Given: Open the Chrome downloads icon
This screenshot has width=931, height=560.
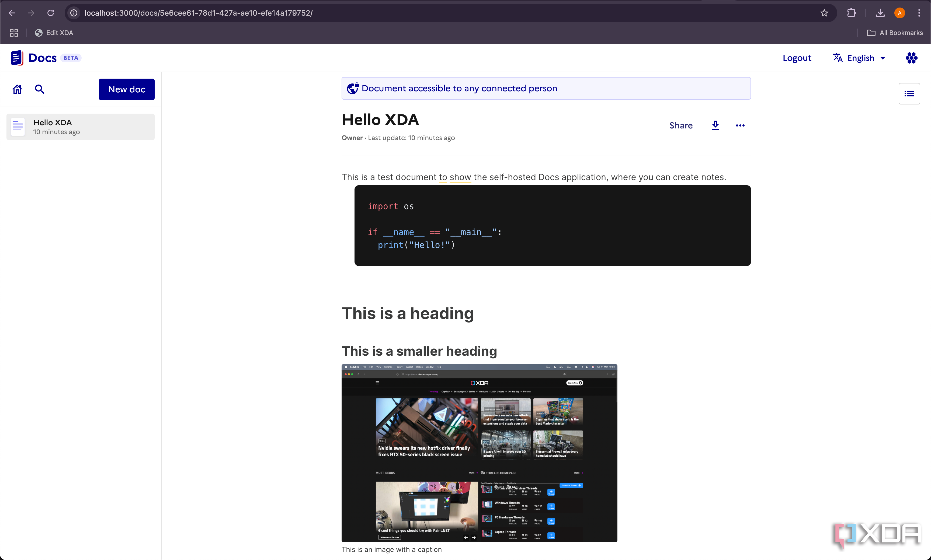Looking at the screenshot, I should pos(880,13).
